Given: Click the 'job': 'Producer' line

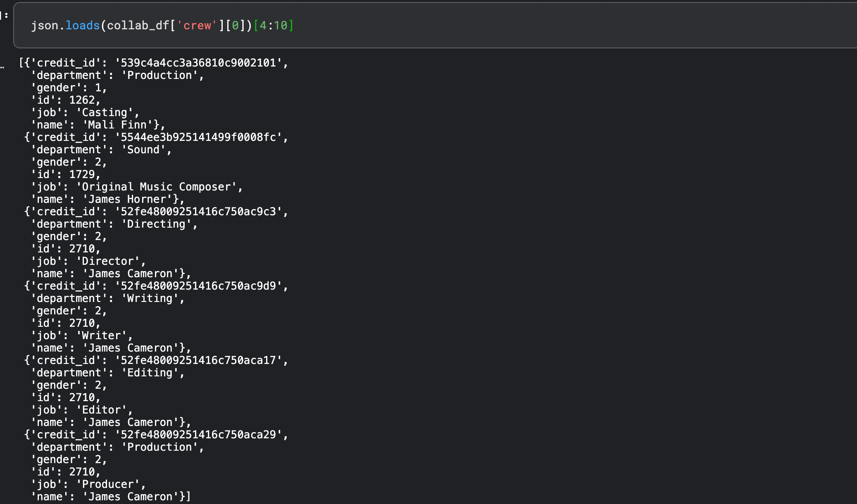Looking at the screenshot, I should [88, 484].
